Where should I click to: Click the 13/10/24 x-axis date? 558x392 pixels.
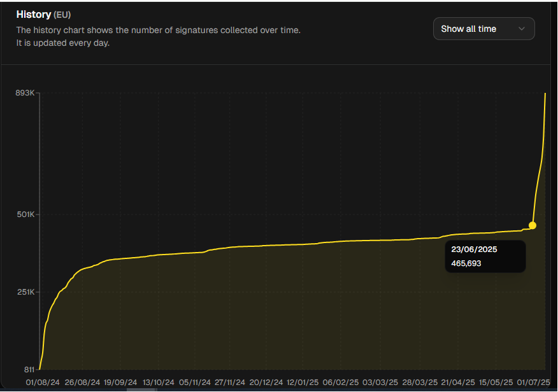(159, 382)
